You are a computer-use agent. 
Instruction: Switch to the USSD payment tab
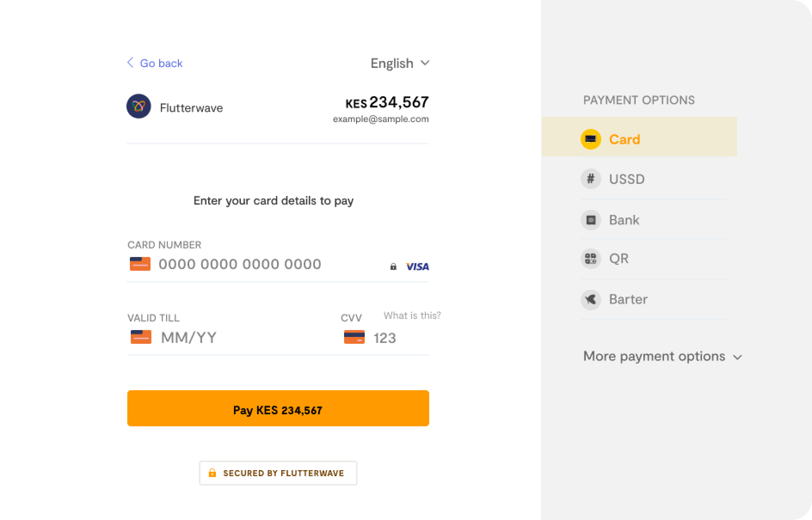627,179
